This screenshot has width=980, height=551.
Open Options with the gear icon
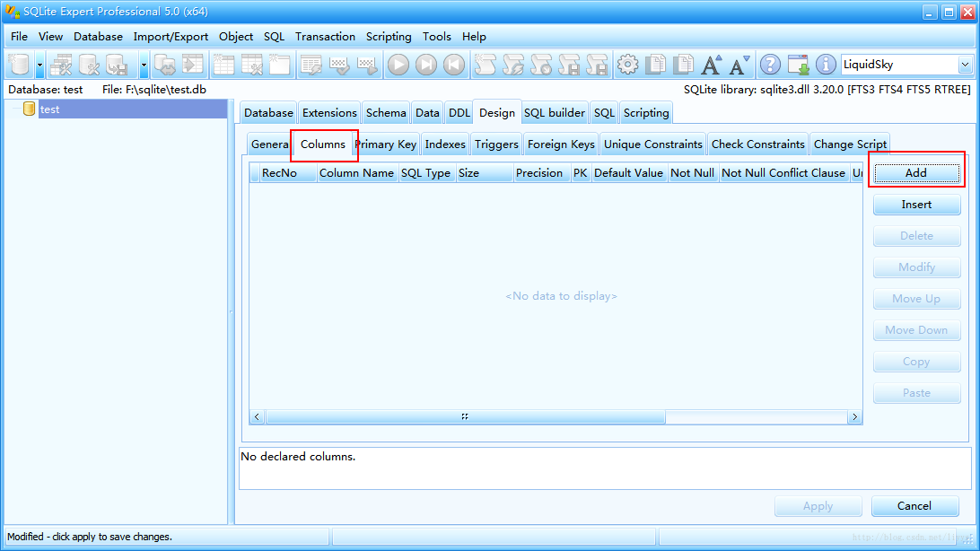pos(627,65)
